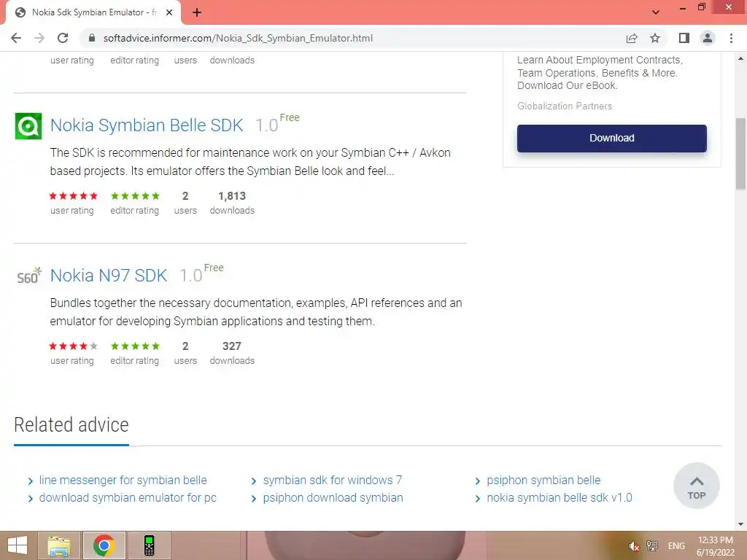Click the scrollbar down arrow

coord(740,524)
